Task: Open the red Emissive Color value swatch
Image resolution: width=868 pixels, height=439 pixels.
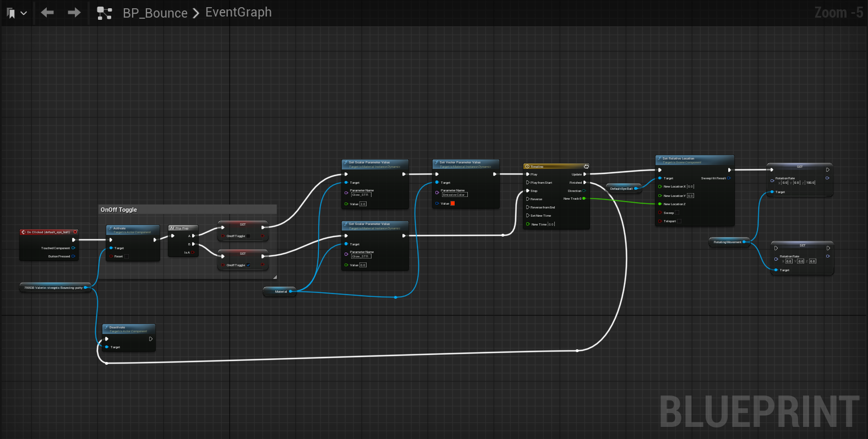Action: (452, 204)
